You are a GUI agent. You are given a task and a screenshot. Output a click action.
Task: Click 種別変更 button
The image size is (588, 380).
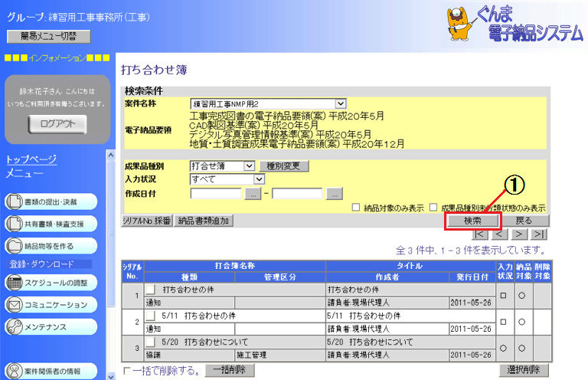[283, 166]
